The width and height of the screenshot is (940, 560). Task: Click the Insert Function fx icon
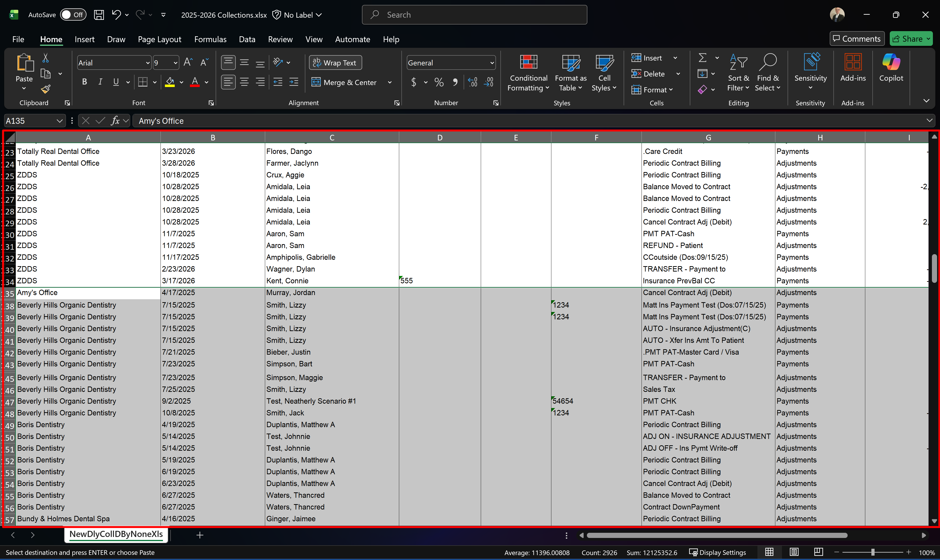[115, 121]
